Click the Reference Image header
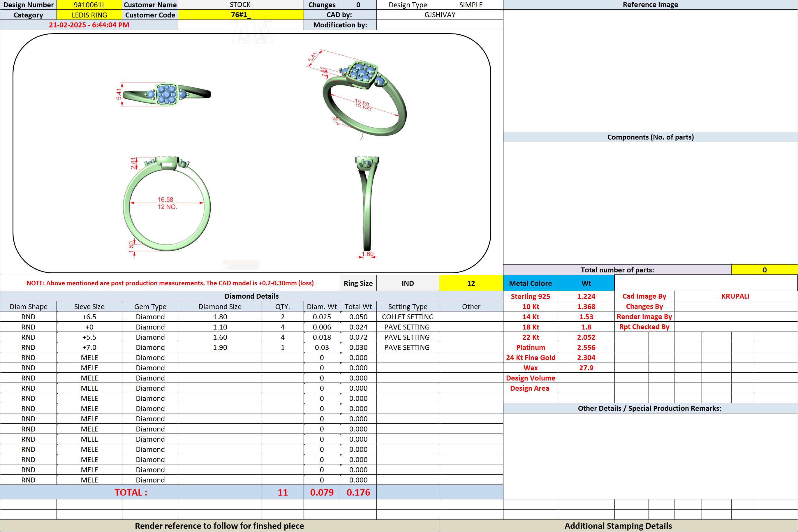Image resolution: width=798 pixels, height=532 pixels. [650, 5]
